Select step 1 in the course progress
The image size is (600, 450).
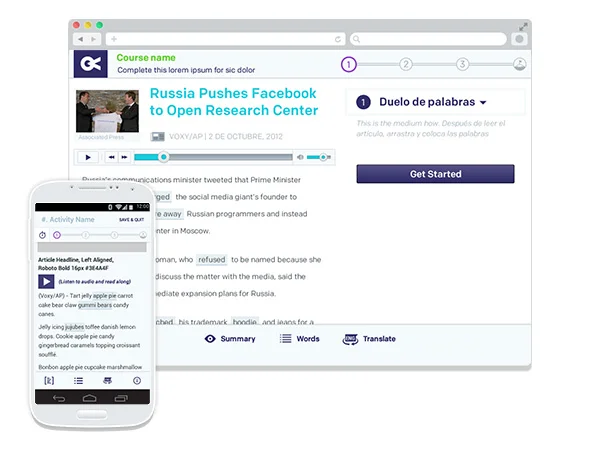point(349,65)
